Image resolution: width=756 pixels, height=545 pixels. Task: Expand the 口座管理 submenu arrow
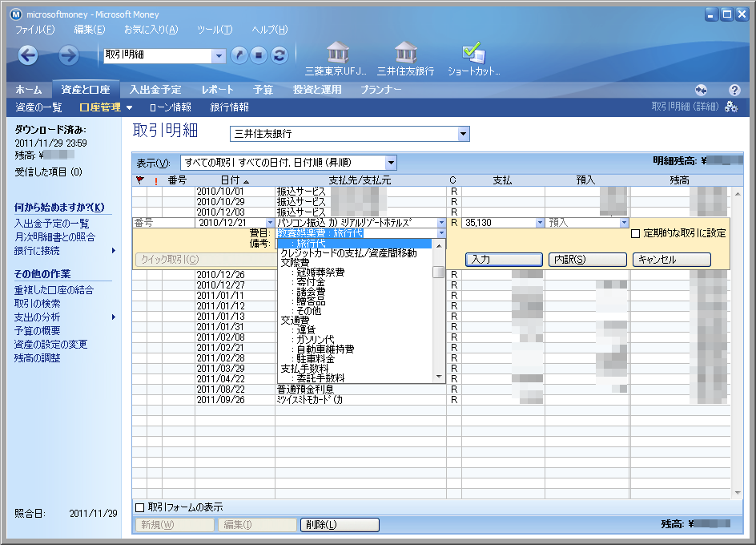click(x=129, y=107)
